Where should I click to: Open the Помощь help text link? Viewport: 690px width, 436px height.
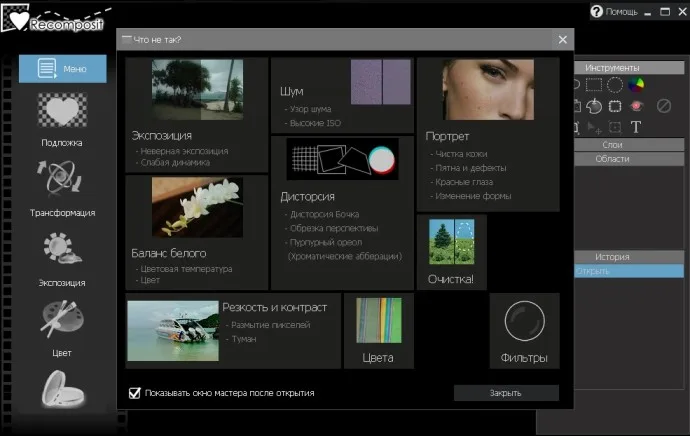(x=621, y=12)
